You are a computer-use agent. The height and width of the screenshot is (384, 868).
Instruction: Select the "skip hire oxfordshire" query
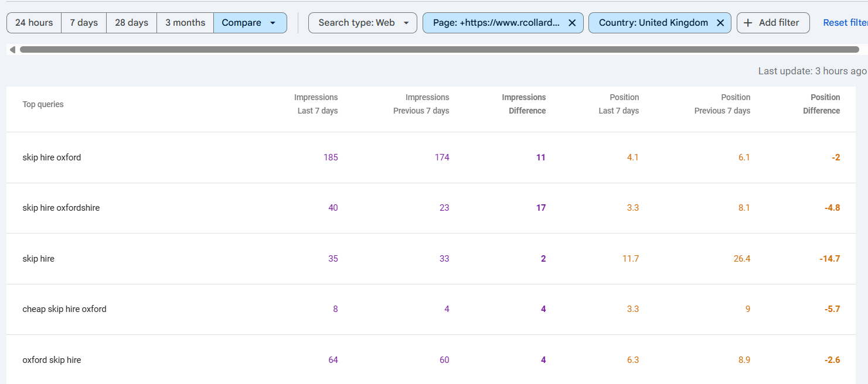pyautogui.click(x=61, y=208)
